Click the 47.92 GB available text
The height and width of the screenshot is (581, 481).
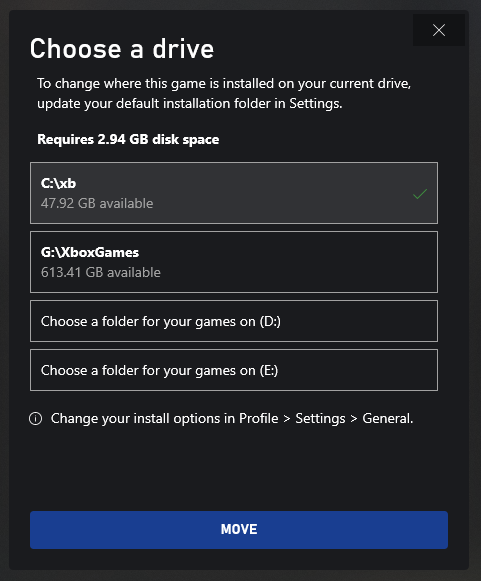(97, 203)
